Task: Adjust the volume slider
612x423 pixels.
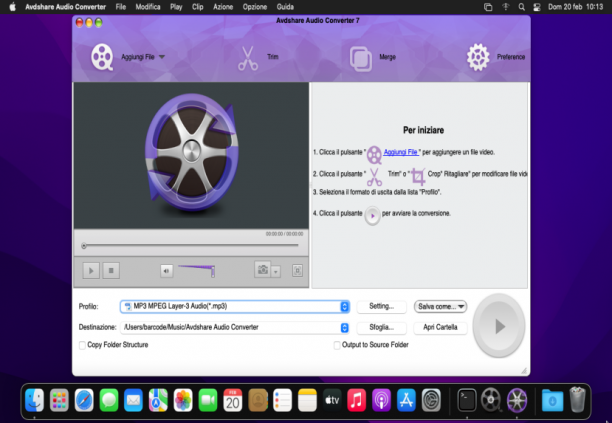Action: (196, 270)
